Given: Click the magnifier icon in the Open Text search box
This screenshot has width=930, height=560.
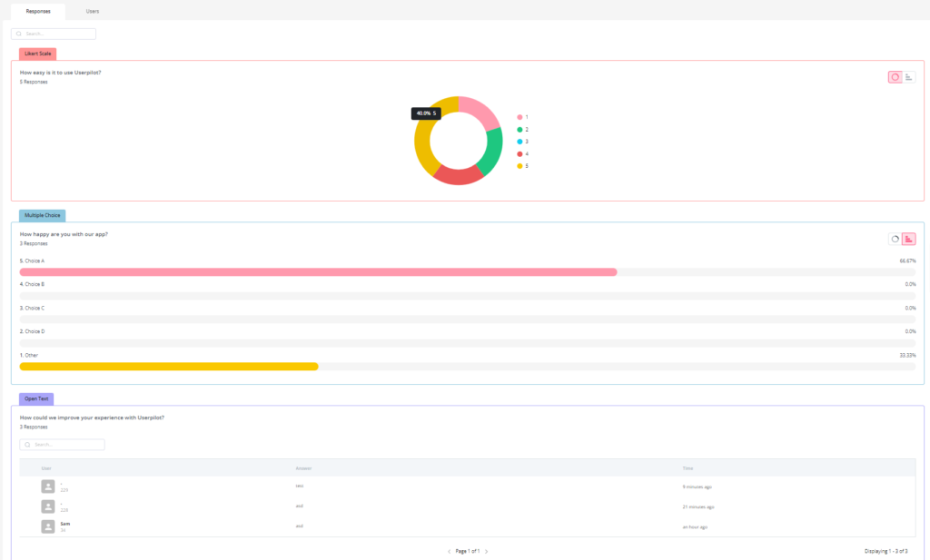Looking at the screenshot, I should [28, 445].
